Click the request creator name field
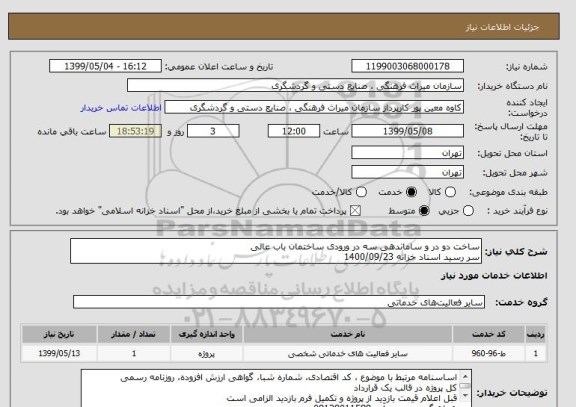 point(314,108)
